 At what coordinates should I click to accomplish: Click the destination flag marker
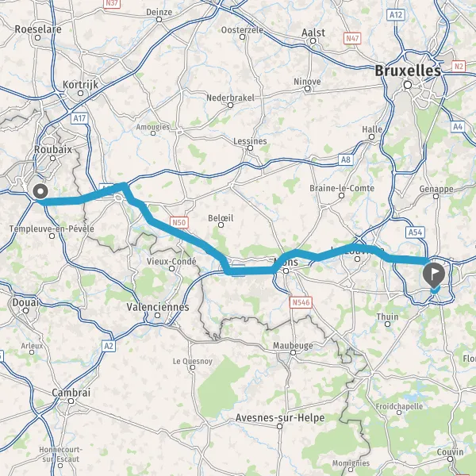pyautogui.click(x=434, y=275)
